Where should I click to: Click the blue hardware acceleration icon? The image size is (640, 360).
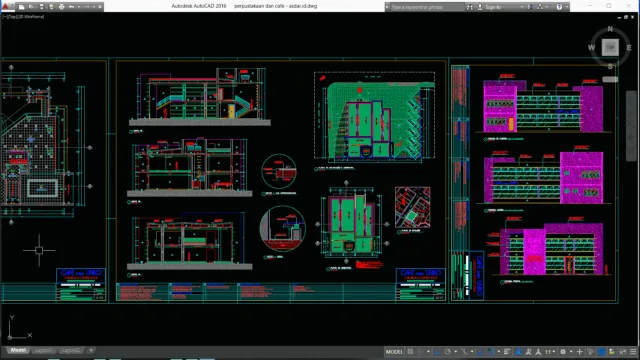click(602, 352)
